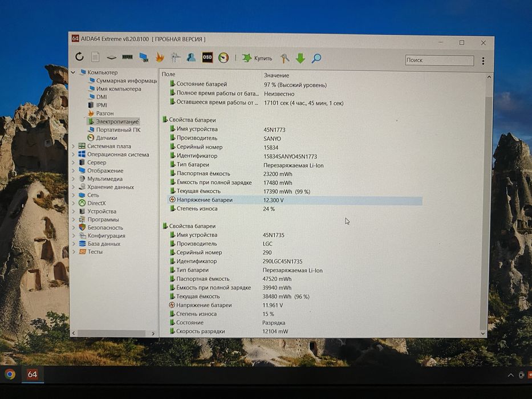
Task: Select Портативный ПК tree item
Action: (x=118, y=129)
